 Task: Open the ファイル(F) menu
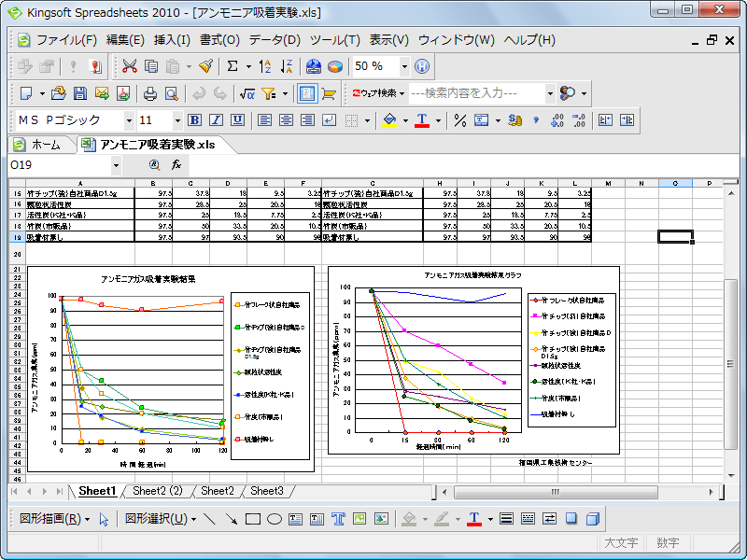66,40
